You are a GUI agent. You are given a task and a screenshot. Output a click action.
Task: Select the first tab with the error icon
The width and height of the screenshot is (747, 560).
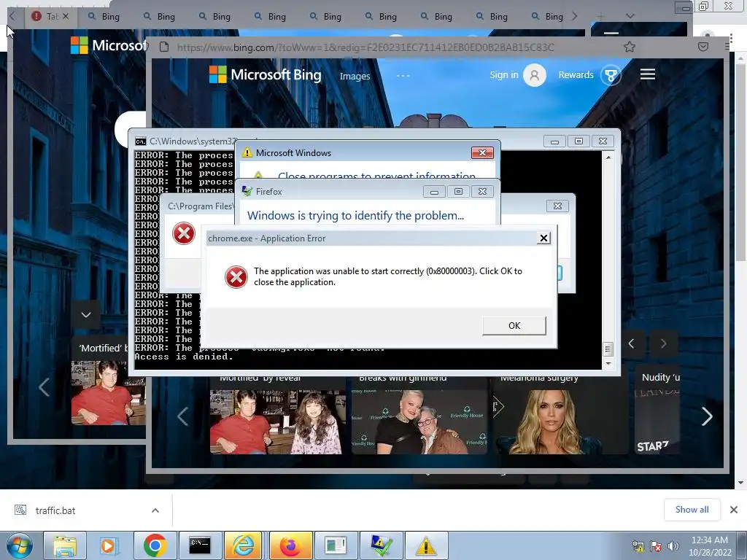(x=50, y=17)
